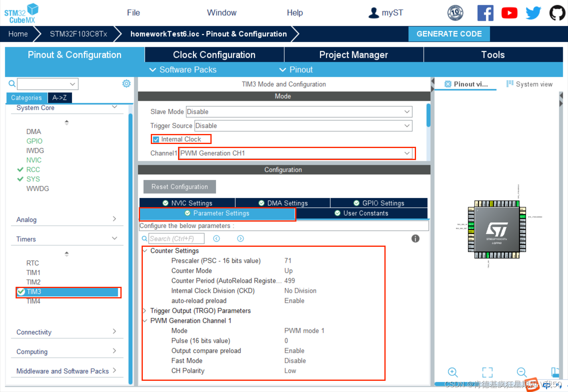
Task: Go to Home breadcrumb
Action: click(x=18, y=34)
